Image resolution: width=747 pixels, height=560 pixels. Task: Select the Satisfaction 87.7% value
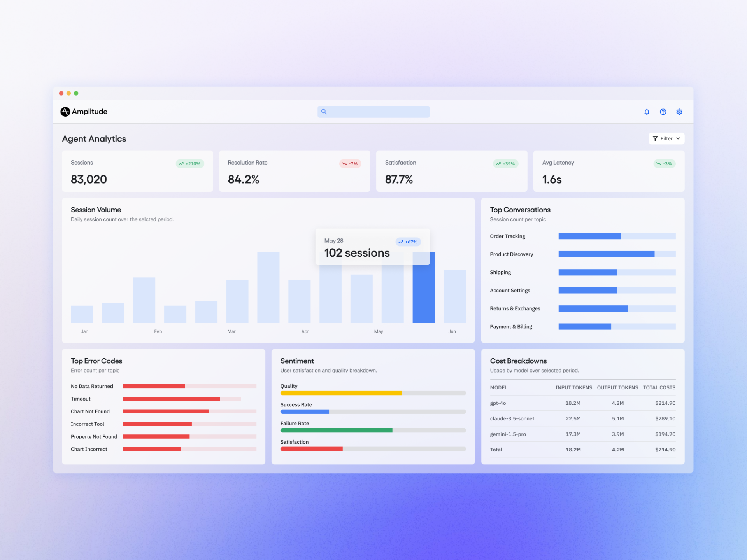pos(399,179)
